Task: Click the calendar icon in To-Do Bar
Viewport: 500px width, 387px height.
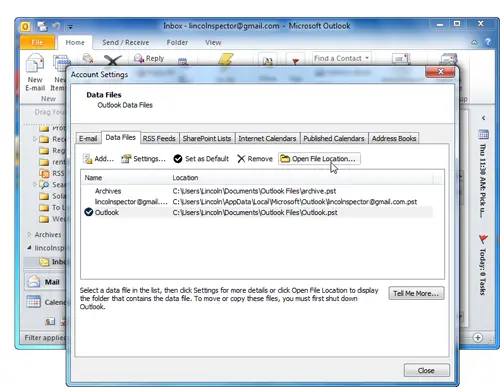Action: pos(483,134)
